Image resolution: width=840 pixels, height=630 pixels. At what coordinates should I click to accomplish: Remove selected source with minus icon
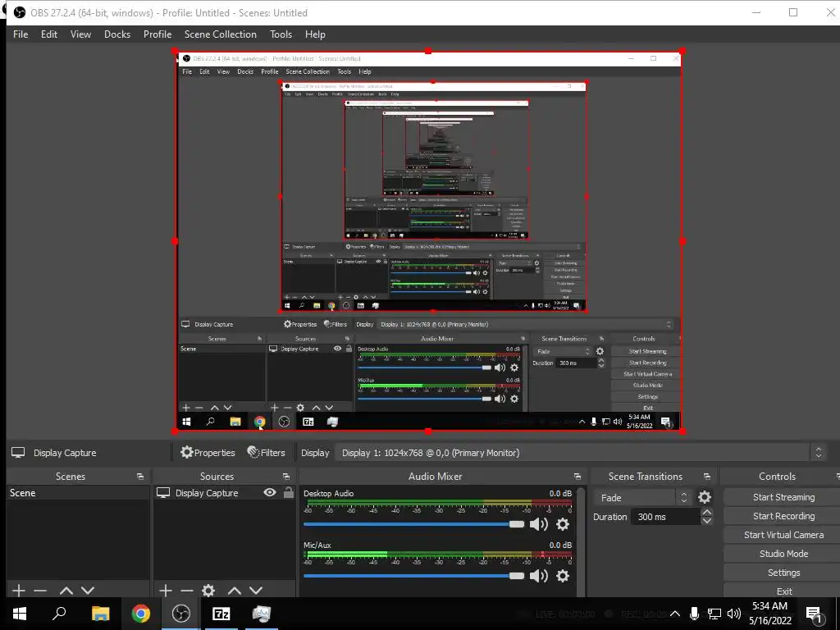[x=186, y=591]
